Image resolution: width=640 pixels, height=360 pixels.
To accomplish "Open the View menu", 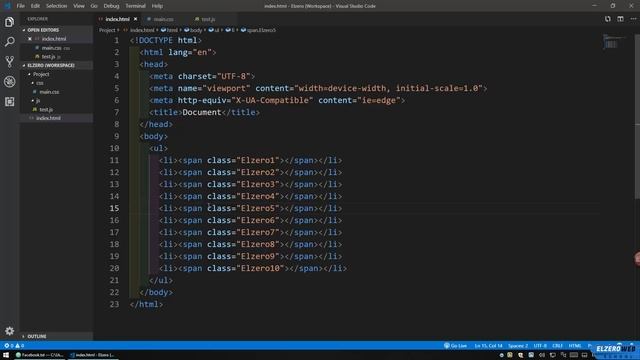I will tap(79, 6).
